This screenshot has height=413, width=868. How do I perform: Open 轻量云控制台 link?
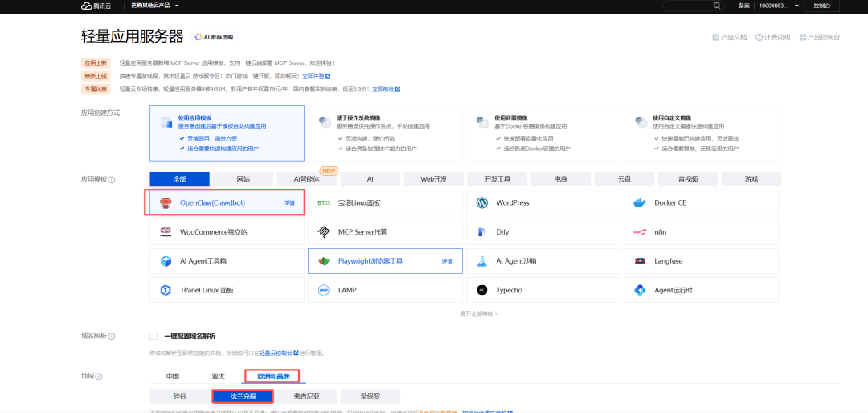tap(280, 353)
